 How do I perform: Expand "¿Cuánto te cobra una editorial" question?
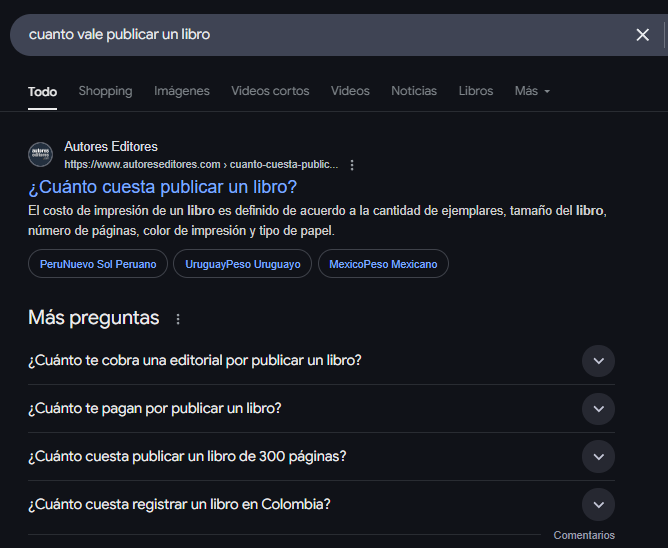point(598,361)
